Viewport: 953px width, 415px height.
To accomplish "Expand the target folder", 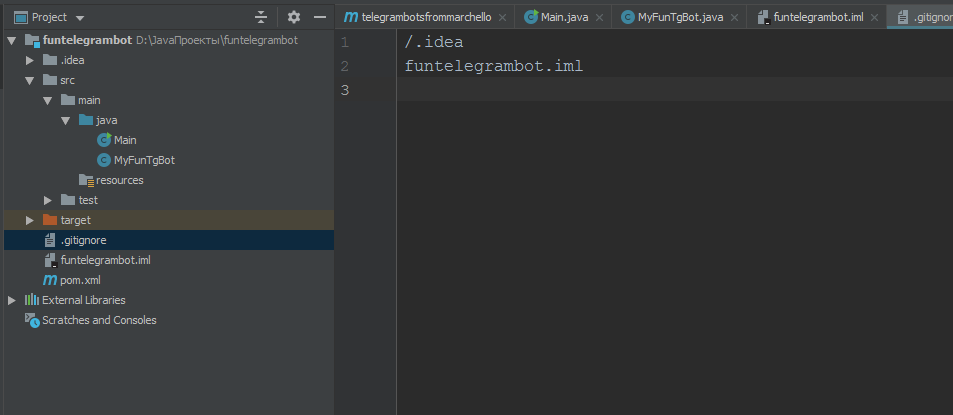I will click(x=29, y=220).
